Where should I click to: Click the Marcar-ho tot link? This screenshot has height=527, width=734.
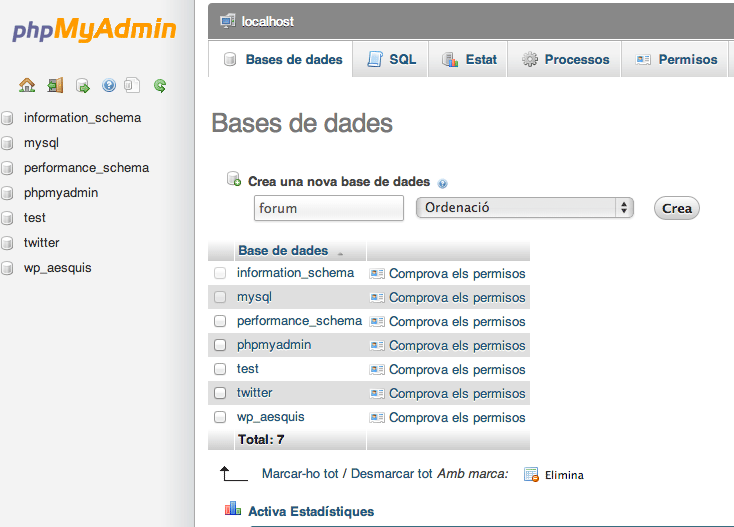300,474
